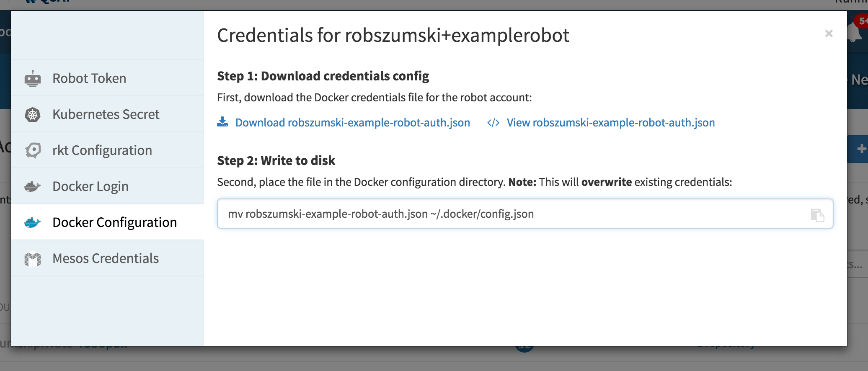Viewport: 868px width, 371px height.
Task: View robszumski-example-robot-auth.json contents
Action: (x=610, y=123)
